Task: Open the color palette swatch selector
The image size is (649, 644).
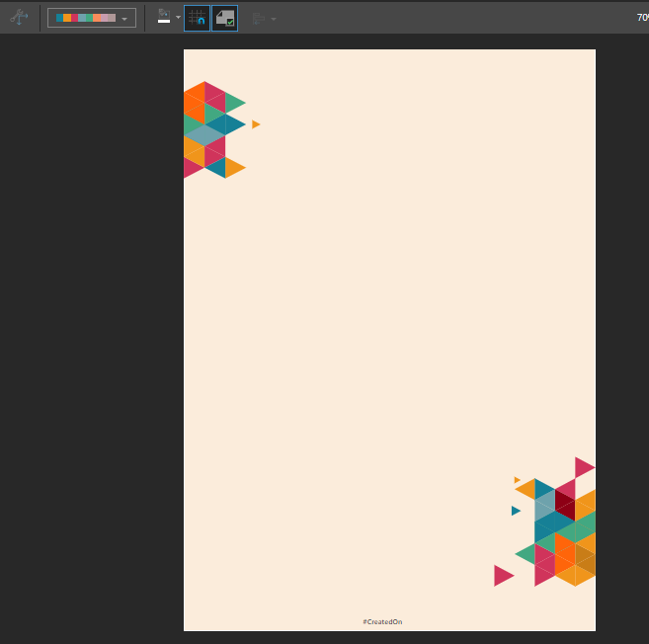Action: tap(86, 18)
